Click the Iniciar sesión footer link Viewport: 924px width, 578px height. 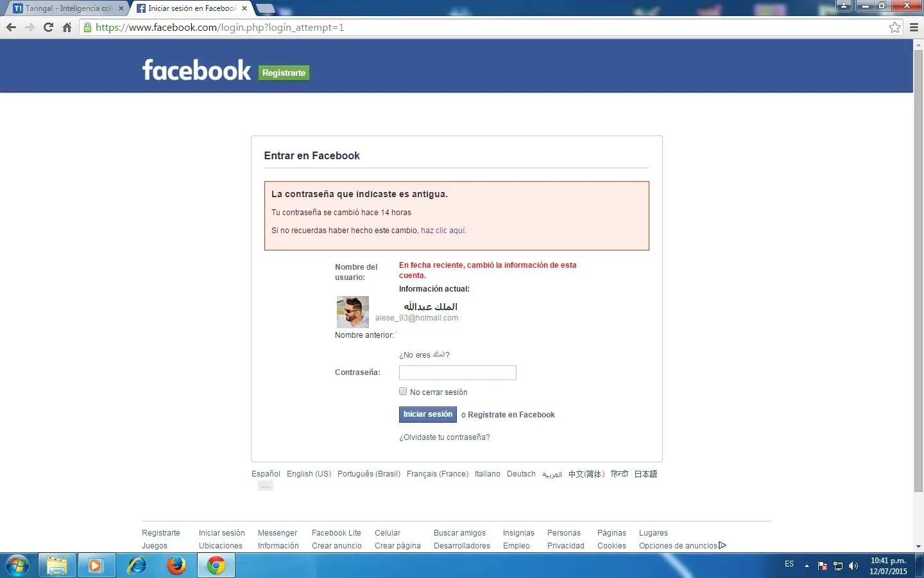222,533
